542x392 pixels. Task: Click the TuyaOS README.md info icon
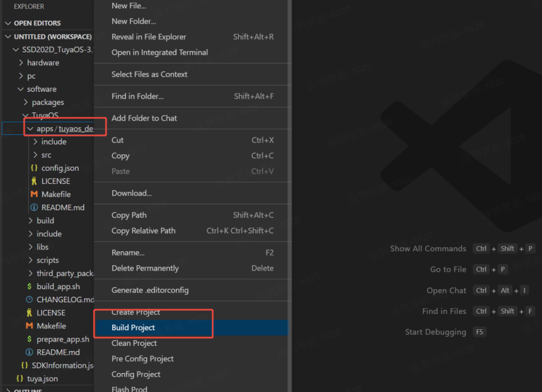coord(30,352)
